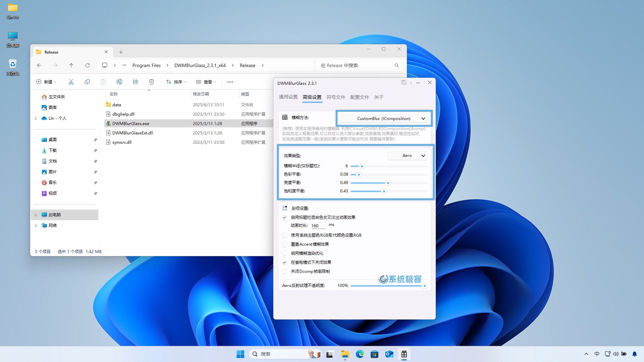Enable blur rendering optimization checkbox

284,253
